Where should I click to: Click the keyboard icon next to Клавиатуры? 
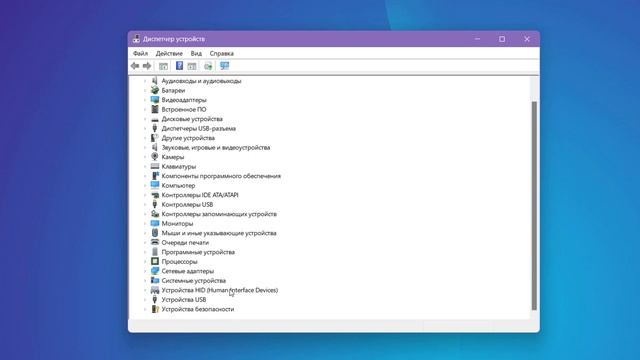point(155,166)
